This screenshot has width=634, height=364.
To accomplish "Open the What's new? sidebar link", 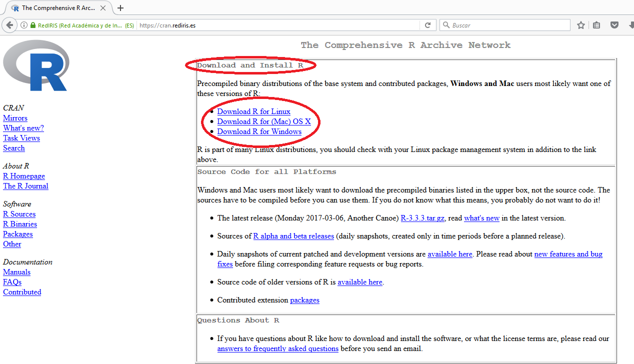I will pyautogui.click(x=23, y=128).
